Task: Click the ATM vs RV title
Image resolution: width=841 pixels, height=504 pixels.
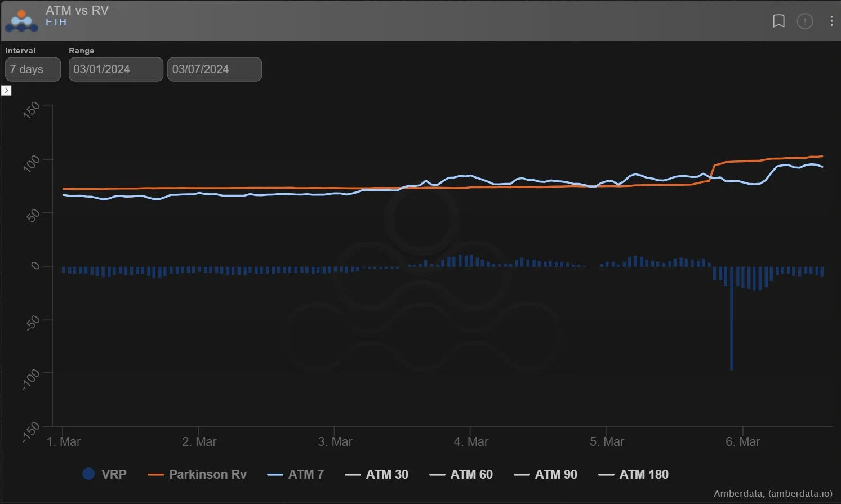Action: pos(77,10)
